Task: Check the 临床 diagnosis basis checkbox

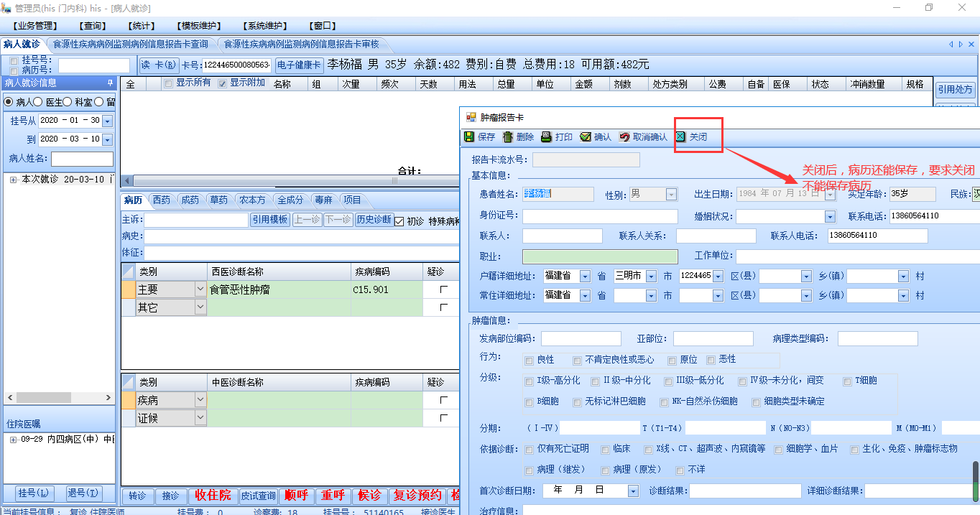Action: click(x=605, y=450)
